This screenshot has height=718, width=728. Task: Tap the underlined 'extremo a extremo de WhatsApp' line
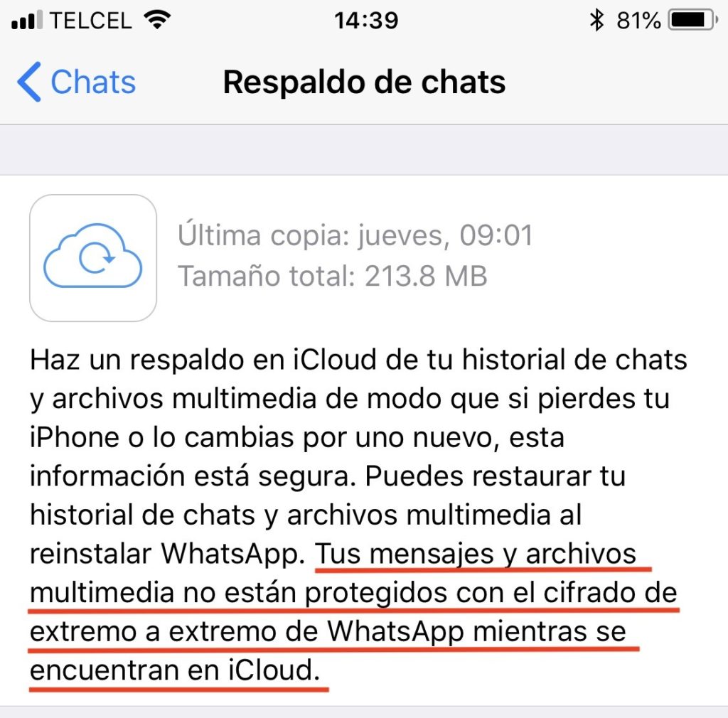(247, 631)
